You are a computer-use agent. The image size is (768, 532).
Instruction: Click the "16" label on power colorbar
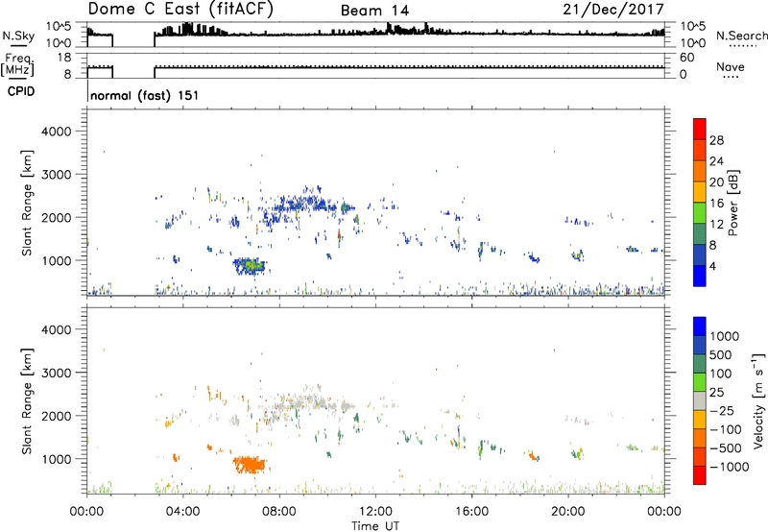(x=716, y=204)
